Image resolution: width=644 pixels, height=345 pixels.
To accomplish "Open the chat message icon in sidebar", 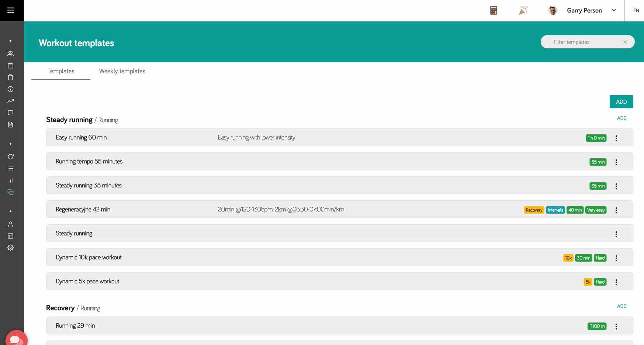I will (x=11, y=113).
